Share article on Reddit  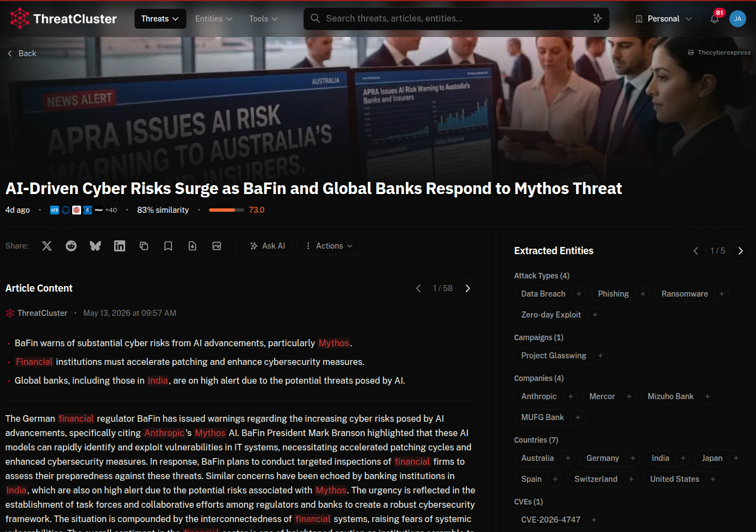click(71, 246)
